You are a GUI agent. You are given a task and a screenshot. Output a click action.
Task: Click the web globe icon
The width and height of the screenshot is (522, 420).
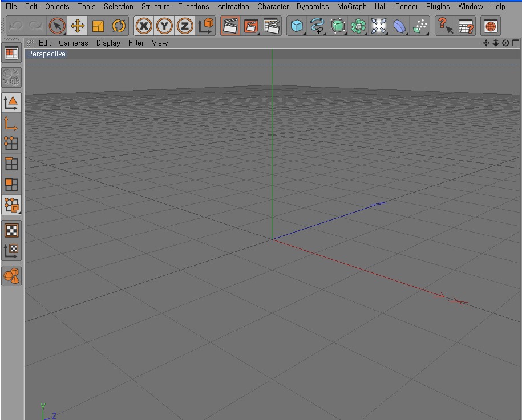click(491, 26)
